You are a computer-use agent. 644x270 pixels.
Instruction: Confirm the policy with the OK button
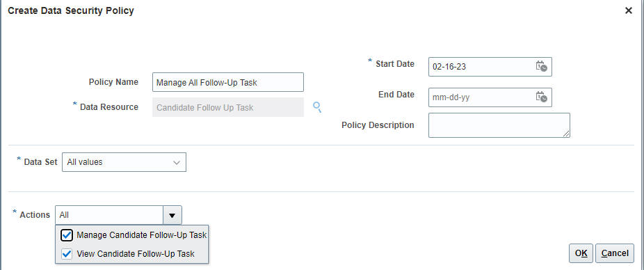(581, 253)
